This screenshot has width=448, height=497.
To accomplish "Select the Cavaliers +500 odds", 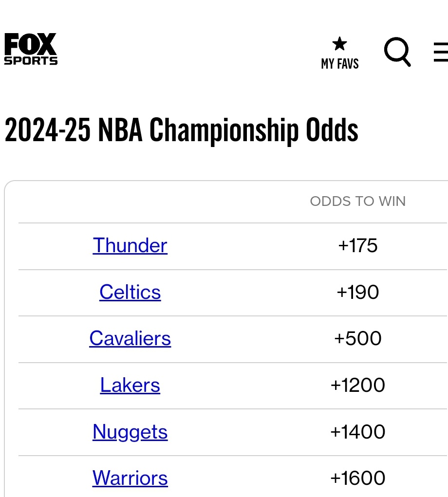I will click(x=358, y=338).
